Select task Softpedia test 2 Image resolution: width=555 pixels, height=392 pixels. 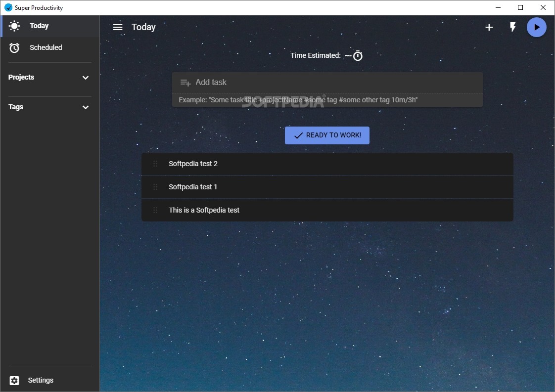(x=327, y=164)
